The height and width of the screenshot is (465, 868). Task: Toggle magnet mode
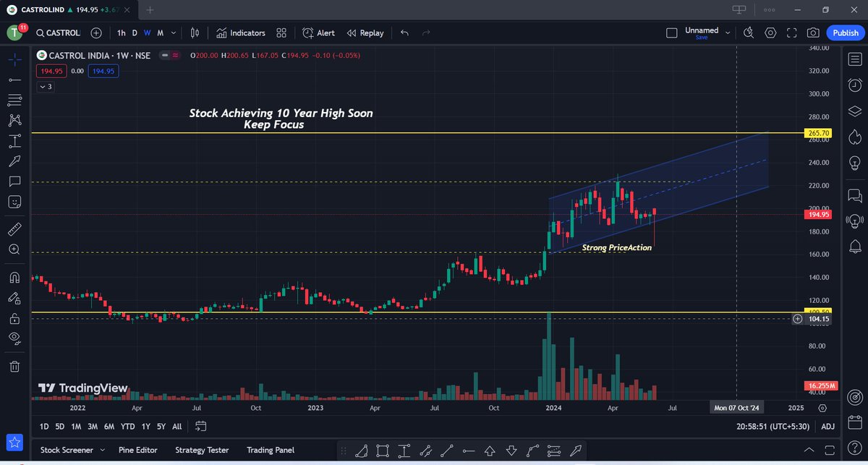(14, 277)
